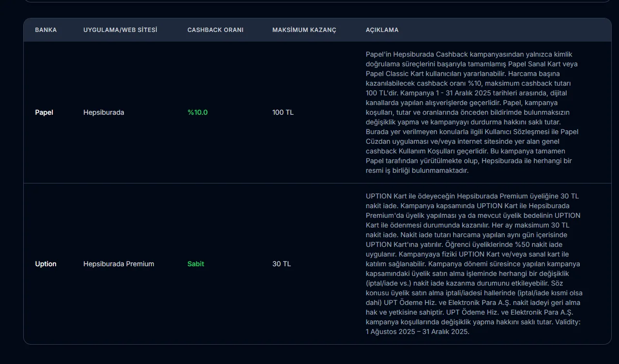Click the CASHBACK ORANI column header
619x364 pixels.
[215, 30]
